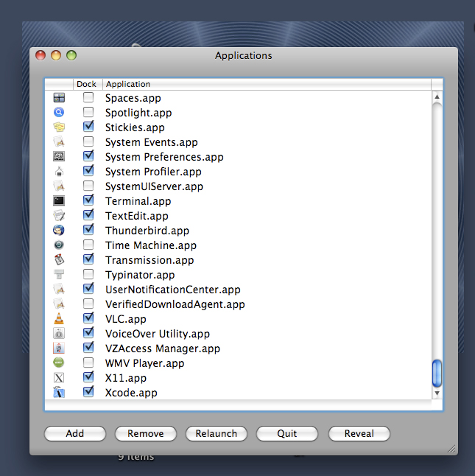Click the System Events.app icon
The width and height of the screenshot is (475, 476).
pyautogui.click(x=59, y=141)
